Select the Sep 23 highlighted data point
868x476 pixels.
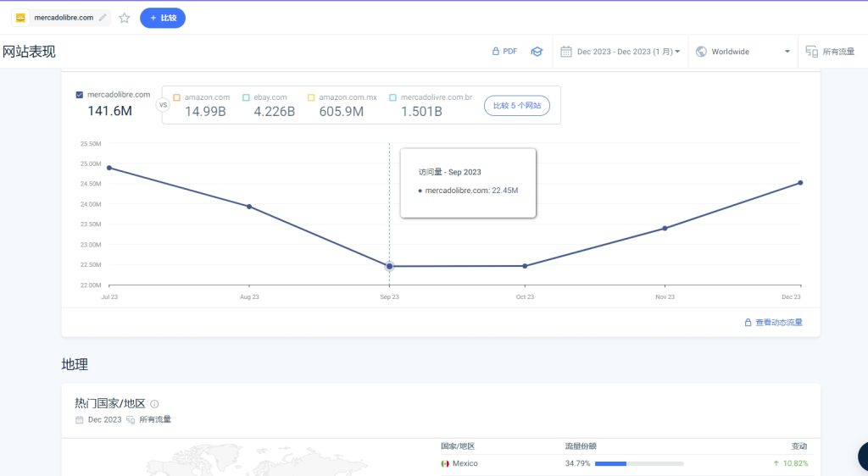click(390, 267)
